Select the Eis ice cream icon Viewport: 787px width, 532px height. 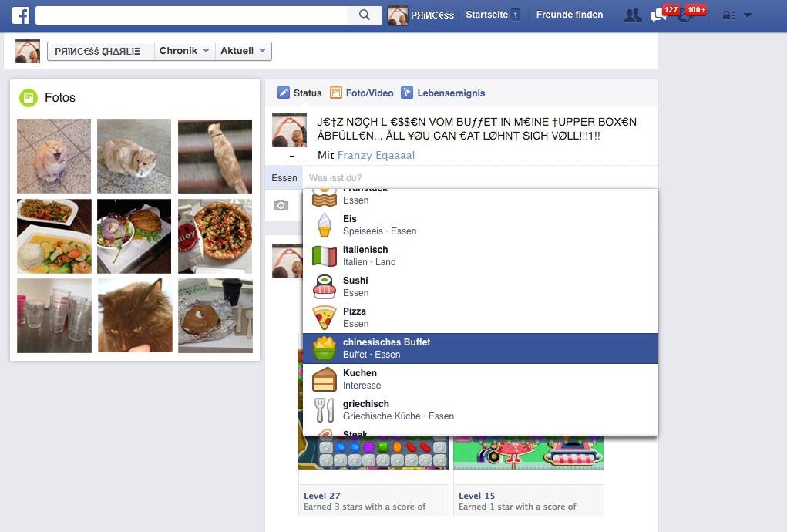pos(325,225)
